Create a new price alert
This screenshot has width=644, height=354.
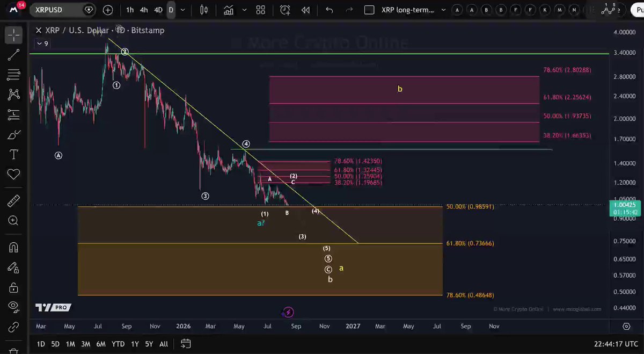click(285, 10)
